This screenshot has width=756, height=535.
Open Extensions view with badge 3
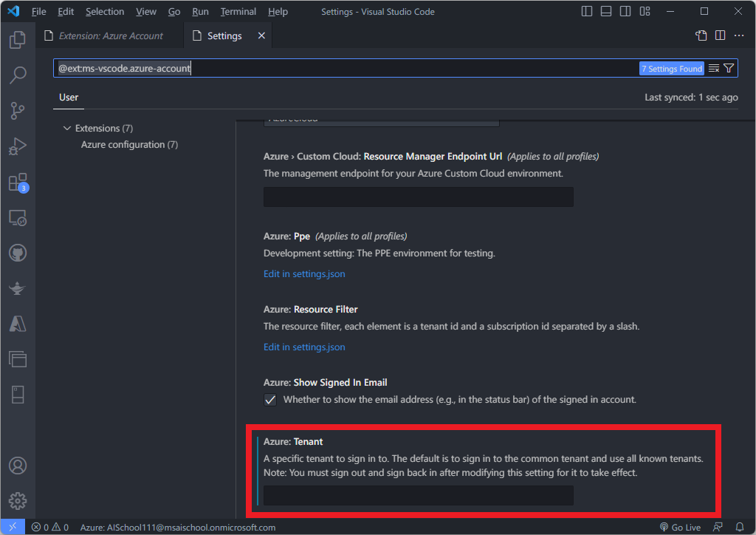coord(18,183)
